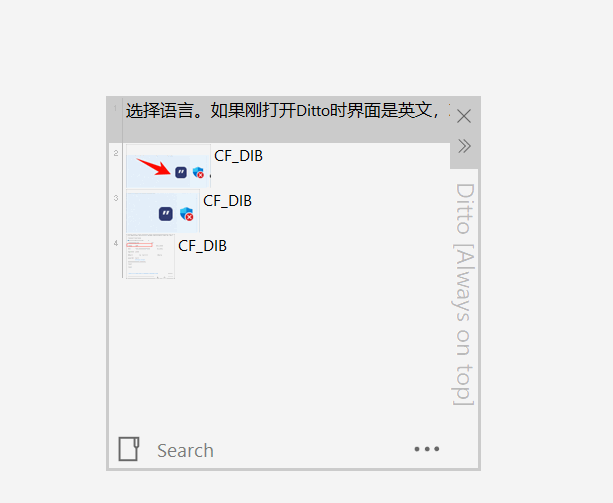Viewport: 613px width, 503px height.
Task: Click the CF_DIB label of clip 2
Action: (x=238, y=156)
